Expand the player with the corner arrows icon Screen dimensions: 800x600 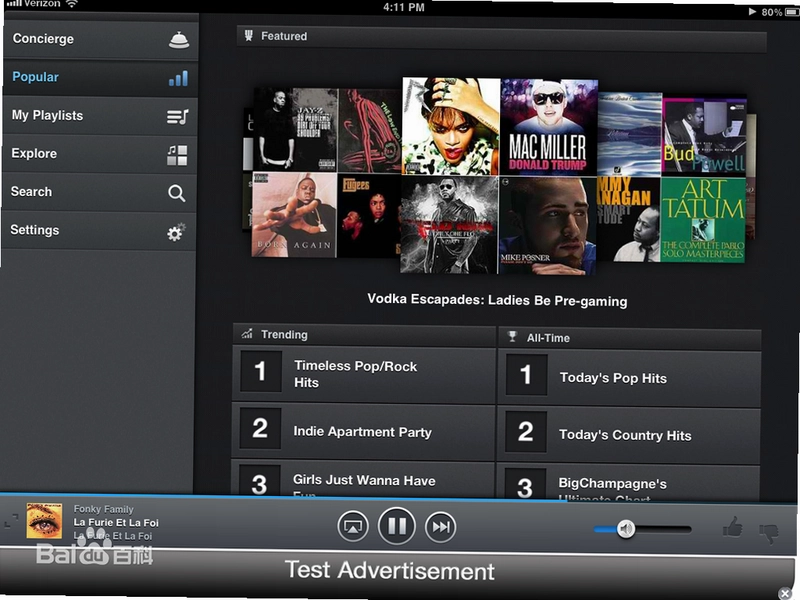tap(11, 521)
